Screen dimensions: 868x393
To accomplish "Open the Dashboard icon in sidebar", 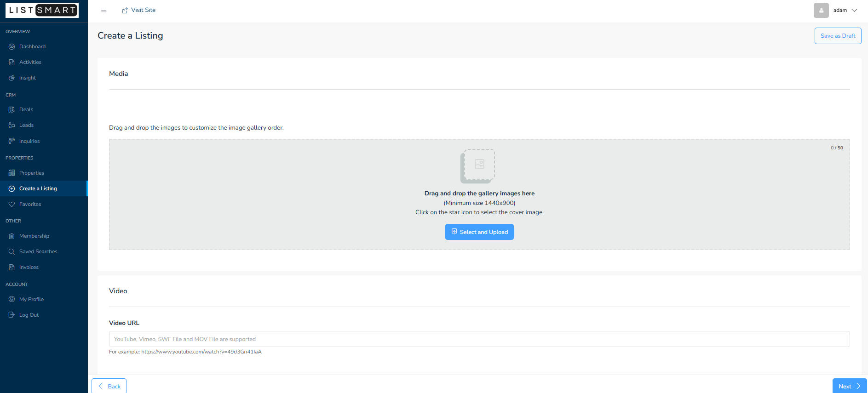I will pos(12,46).
